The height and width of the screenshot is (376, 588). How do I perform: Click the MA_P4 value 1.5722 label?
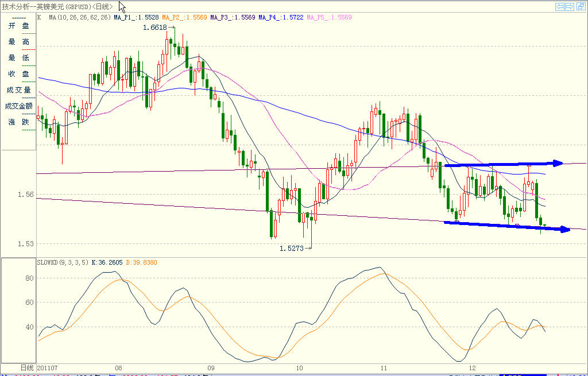click(281, 17)
